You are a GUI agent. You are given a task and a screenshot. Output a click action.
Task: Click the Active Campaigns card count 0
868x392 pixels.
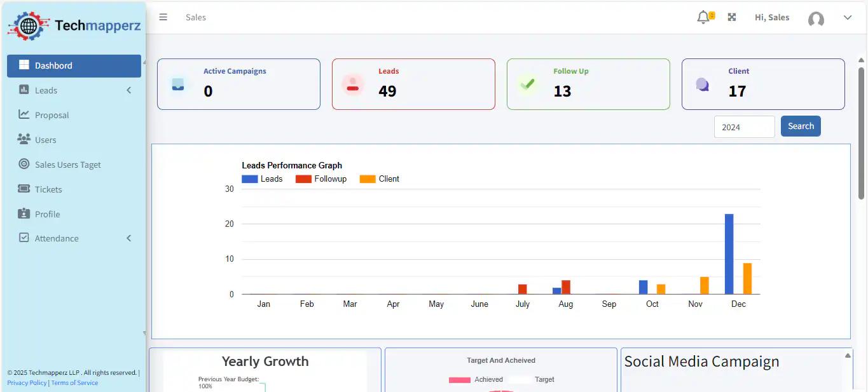208,91
